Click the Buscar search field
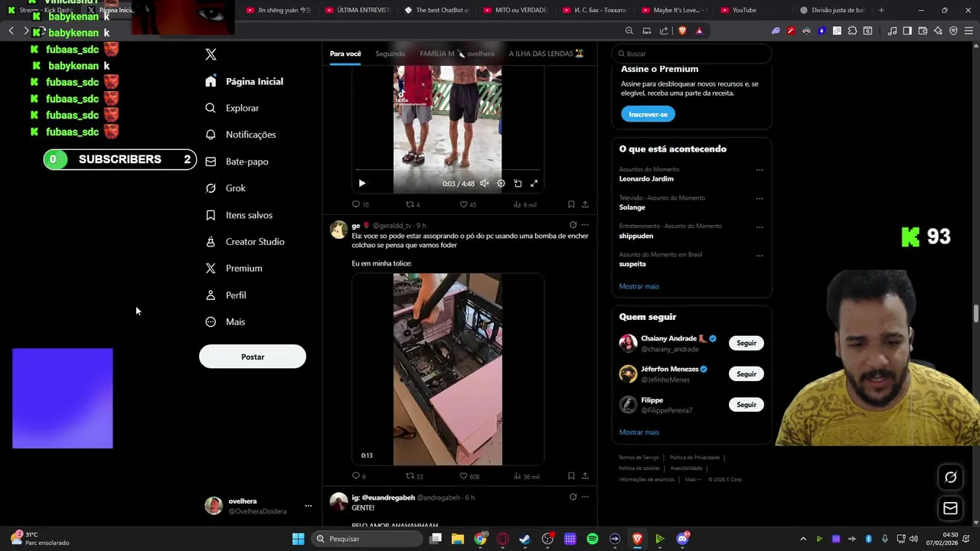980x551 pixels. click(691, 54)
